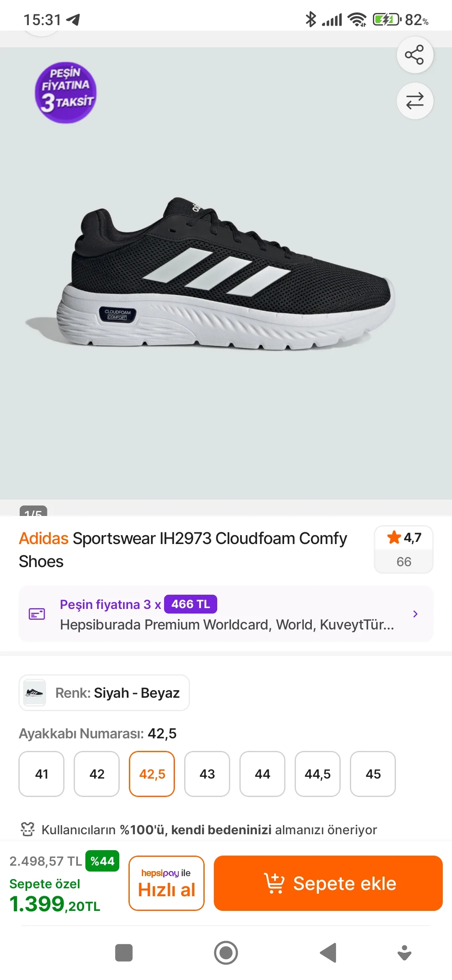Tap the orange star rating badge
Viewport: 452px width, 980px height.
tap(403, 538)
